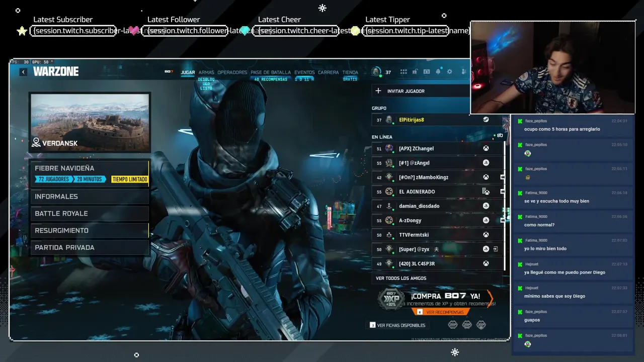Screen dimensions: 644x362
Task: Click Xbox icon on [420] 3L C4SP3R row
Action: pyautogui.click(x=486, y=263)
